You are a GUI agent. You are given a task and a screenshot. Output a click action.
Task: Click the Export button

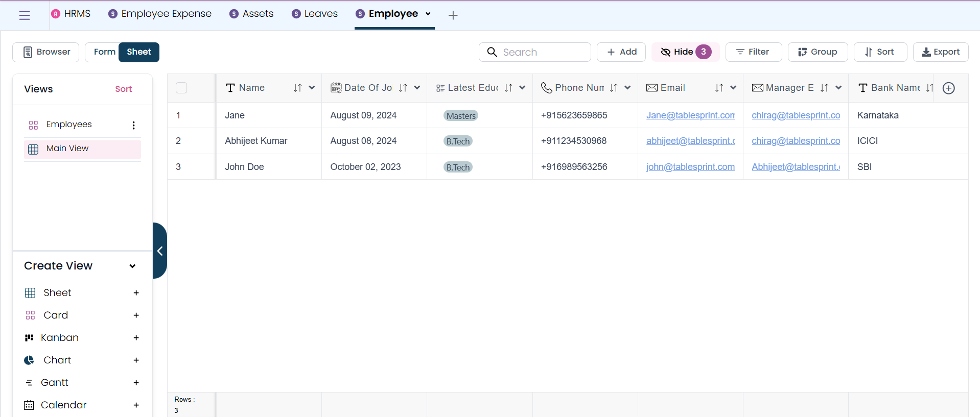941,52
